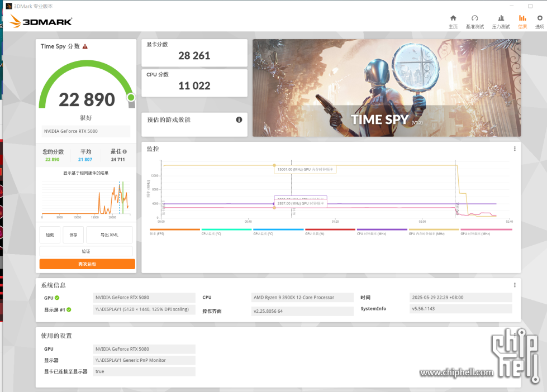Toggle the GPU 时钟频率 (MHz) legend entry
Image resolution: width=547 pixels, height=392 pixels.
(x=486, y=232)
